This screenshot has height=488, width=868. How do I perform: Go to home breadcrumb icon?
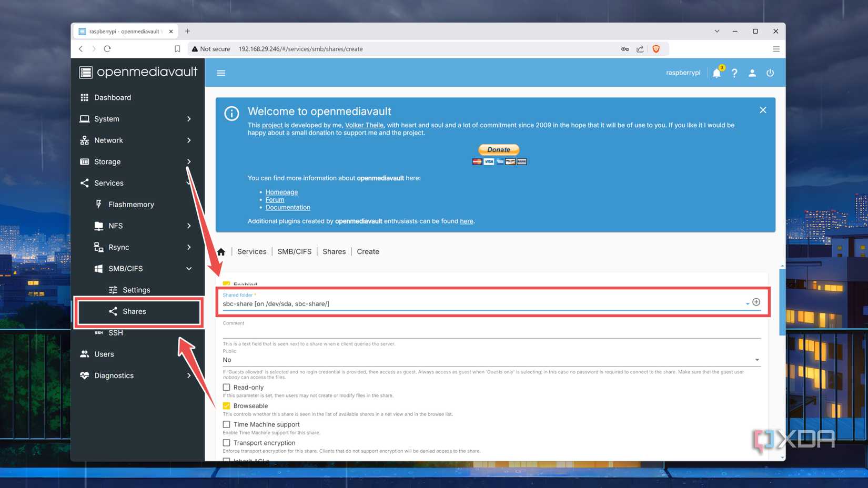pyautogui.click(x=221, y=252)
